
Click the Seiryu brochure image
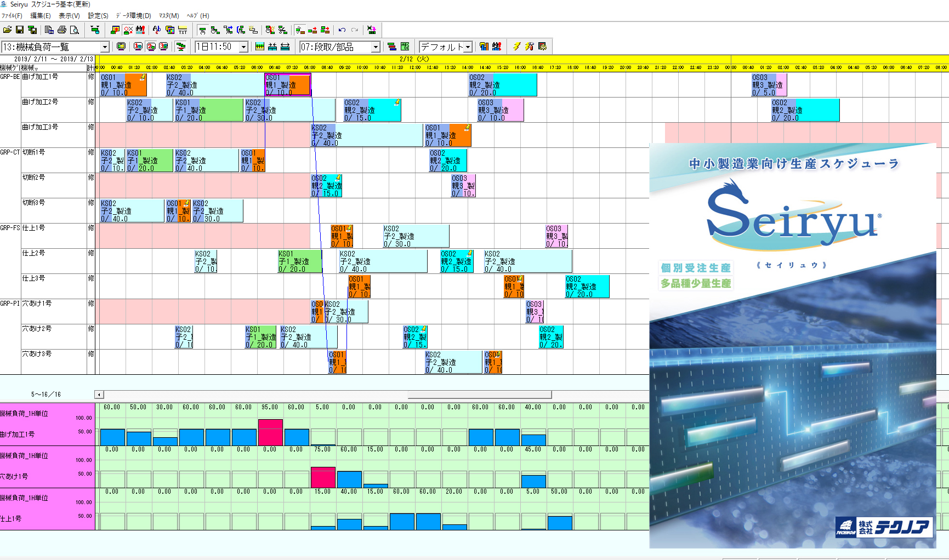(x=793, y=345)
